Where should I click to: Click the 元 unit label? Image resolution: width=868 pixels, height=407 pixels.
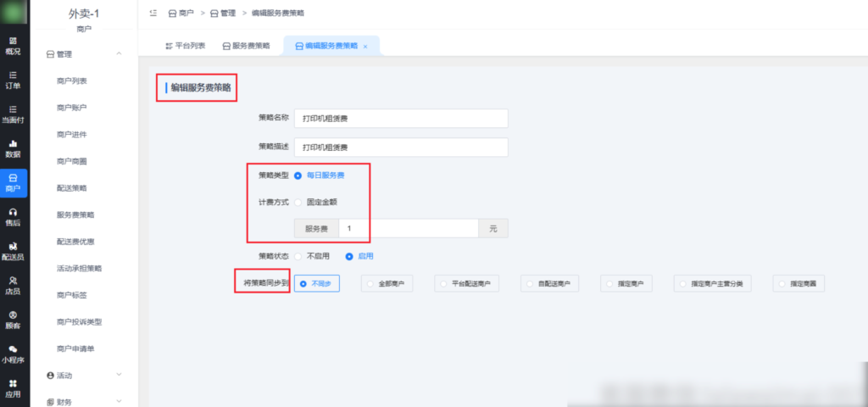(x=493, y=228)
